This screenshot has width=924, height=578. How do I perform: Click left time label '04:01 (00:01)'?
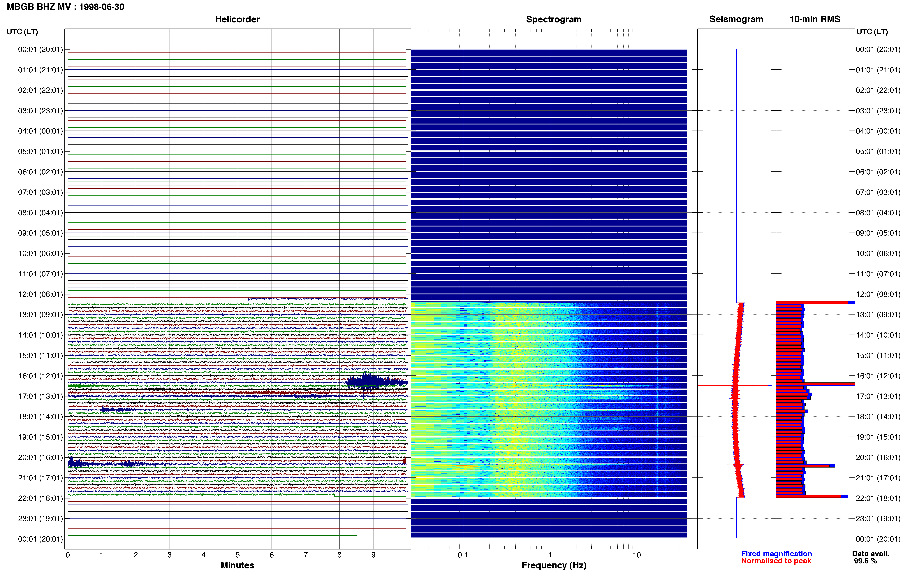pos(41,131)
